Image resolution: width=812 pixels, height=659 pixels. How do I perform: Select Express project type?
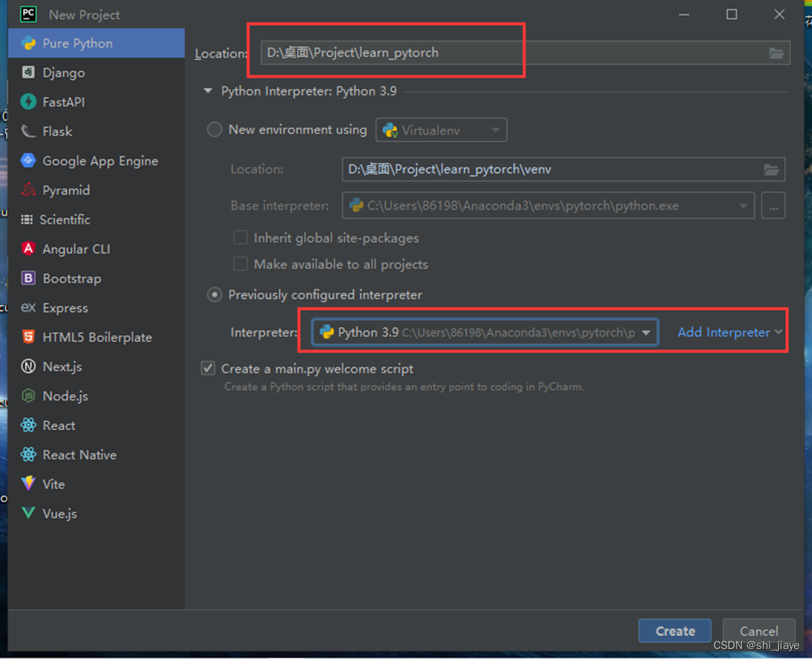click(96, 307)
